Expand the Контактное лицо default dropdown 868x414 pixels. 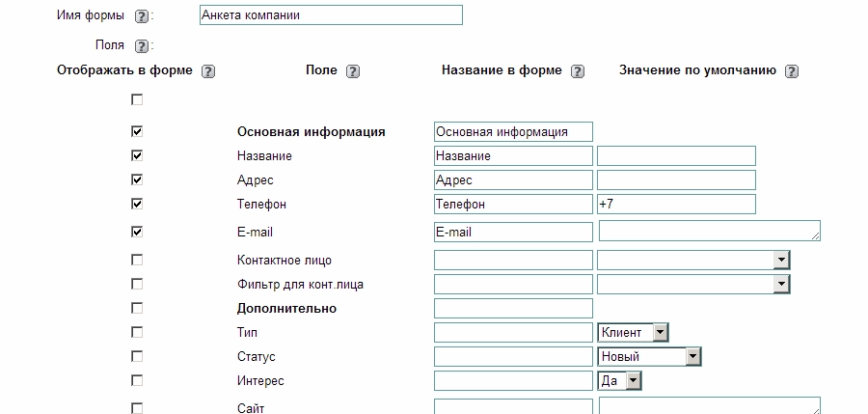[781, 260]
